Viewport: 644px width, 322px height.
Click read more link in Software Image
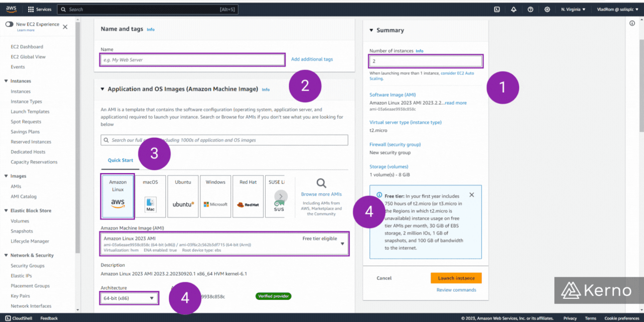(455, 103)
